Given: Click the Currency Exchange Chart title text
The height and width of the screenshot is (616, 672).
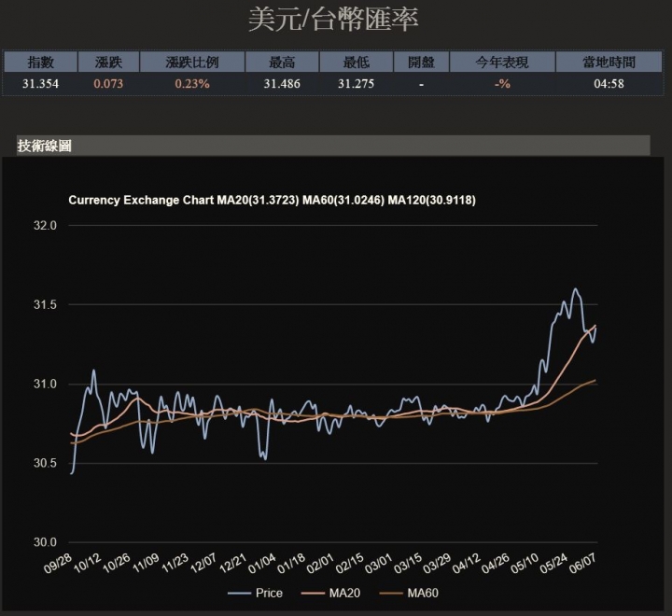Looking at the screenshot, I should click(272, 200).
